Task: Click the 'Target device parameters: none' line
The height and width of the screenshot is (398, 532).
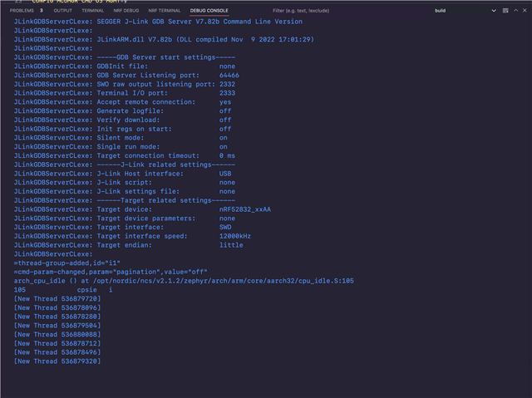Action: (x=125, y=219)
